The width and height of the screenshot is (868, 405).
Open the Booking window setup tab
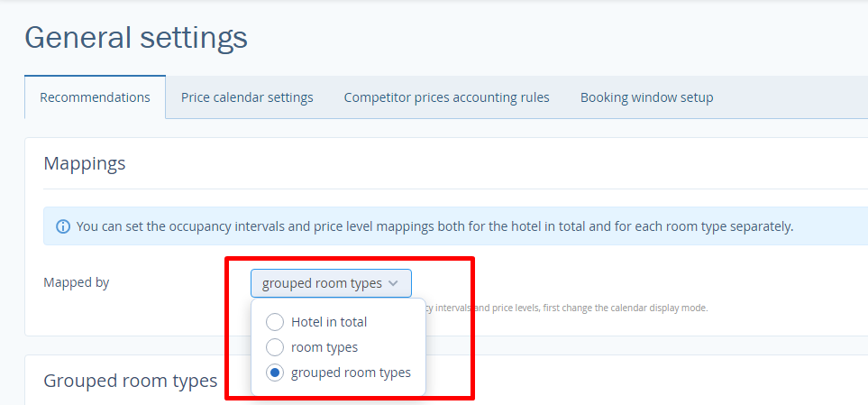[x=646, y=97]
